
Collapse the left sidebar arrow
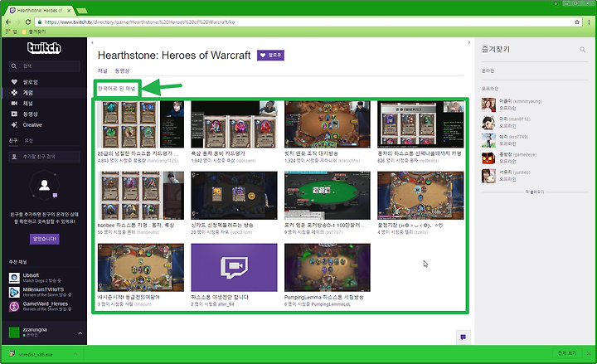[x=92, y=42]
